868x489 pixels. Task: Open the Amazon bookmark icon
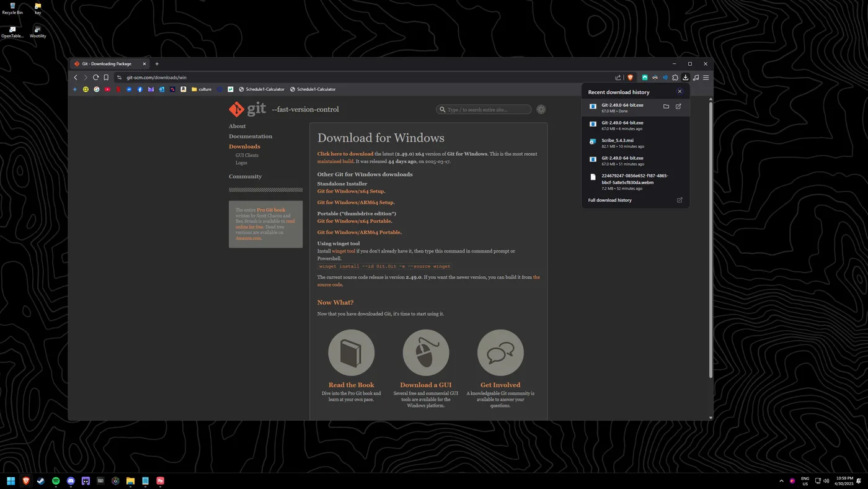(x=184, y=89)
